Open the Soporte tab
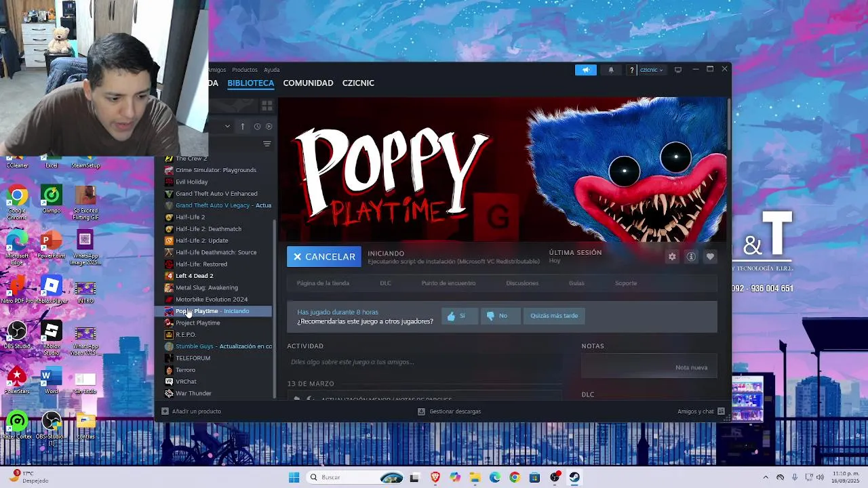The height and width of the screenshot is (488, 868). click(x=626, y=283)
